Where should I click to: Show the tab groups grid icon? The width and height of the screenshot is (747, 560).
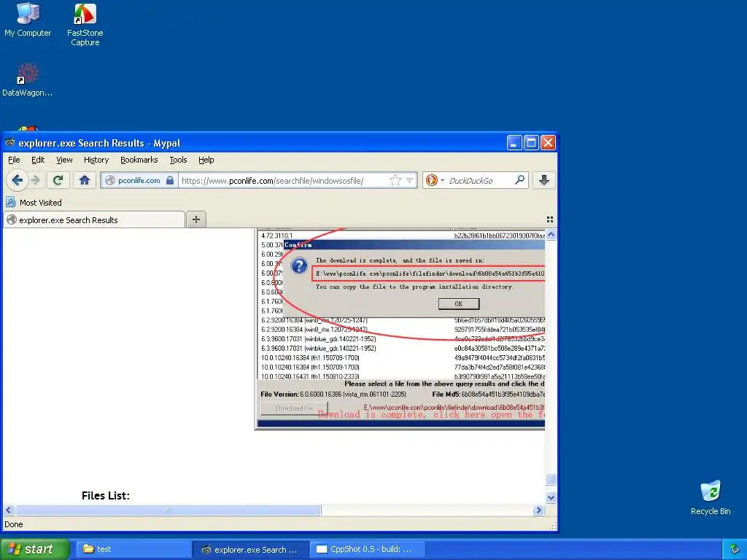550,219
